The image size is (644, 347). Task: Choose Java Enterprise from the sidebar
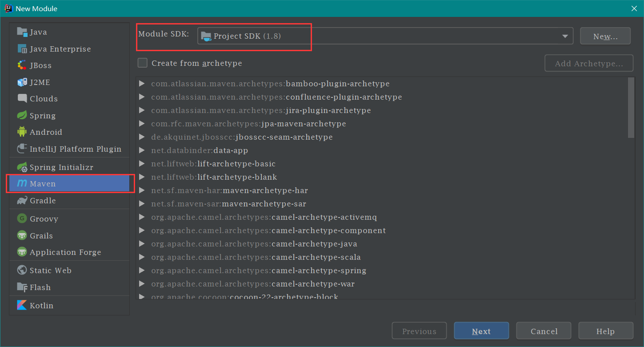[x=60, y=49]
